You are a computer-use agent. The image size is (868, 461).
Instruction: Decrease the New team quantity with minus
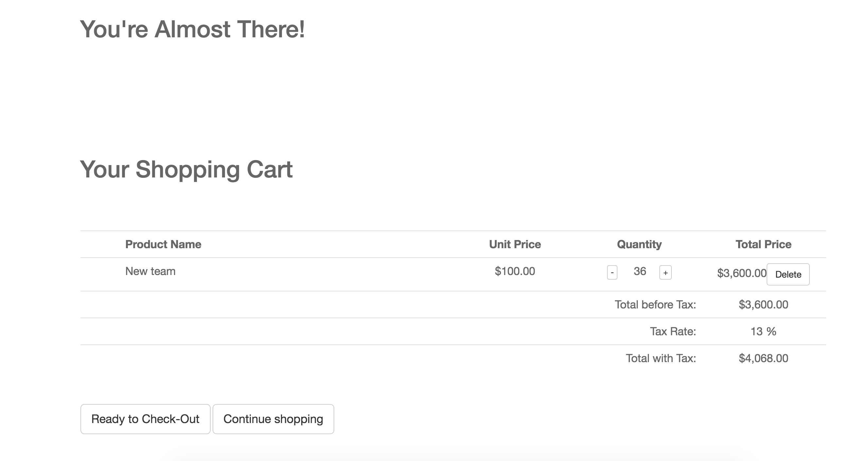click(x=612, y=272)
